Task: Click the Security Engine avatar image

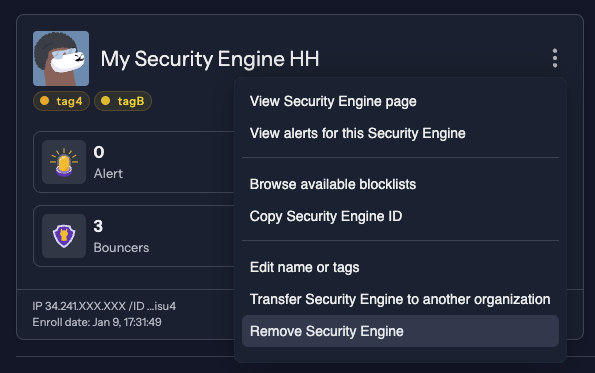Action: point(61,58)
